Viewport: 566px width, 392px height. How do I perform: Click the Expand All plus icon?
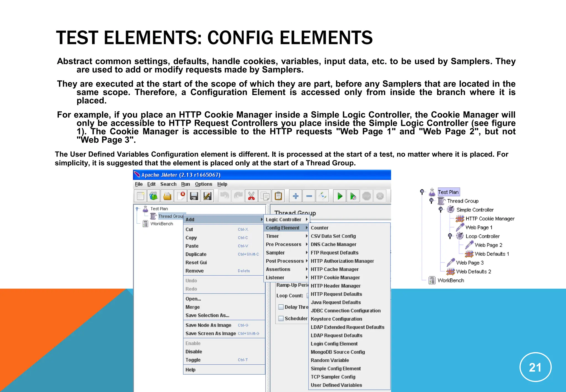point(295,196)
